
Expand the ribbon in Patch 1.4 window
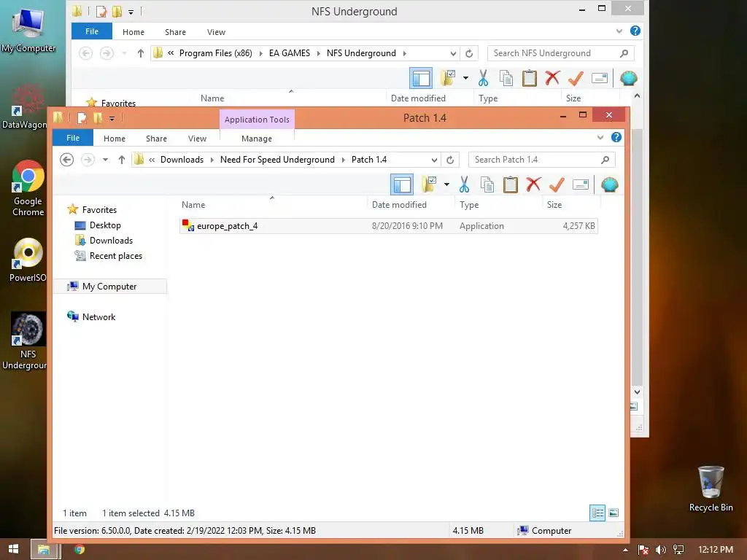click(600, 138)
